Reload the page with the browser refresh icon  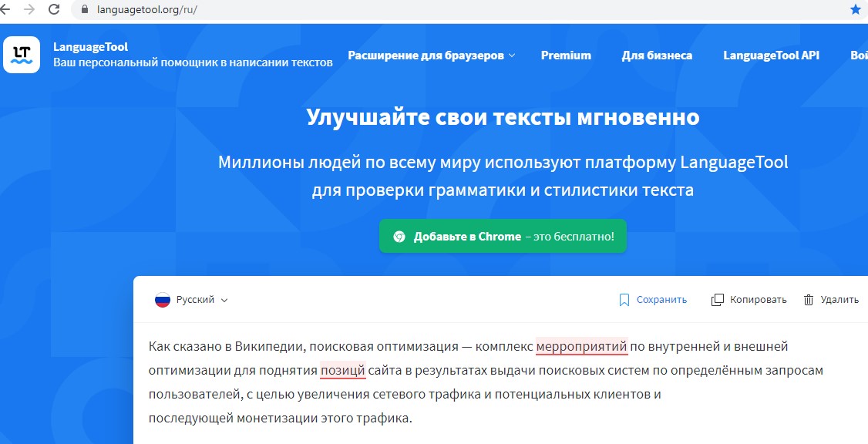(54, 10)
